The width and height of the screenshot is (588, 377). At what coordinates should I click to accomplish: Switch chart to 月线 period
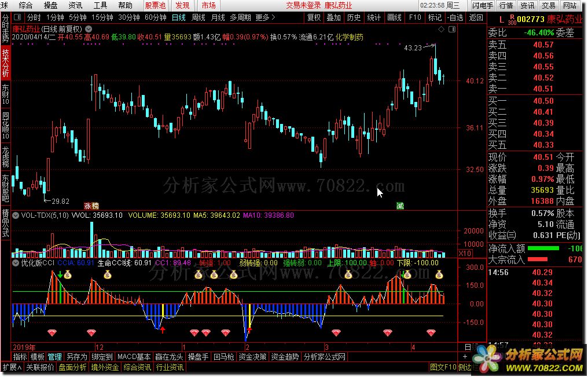(218, 17)
